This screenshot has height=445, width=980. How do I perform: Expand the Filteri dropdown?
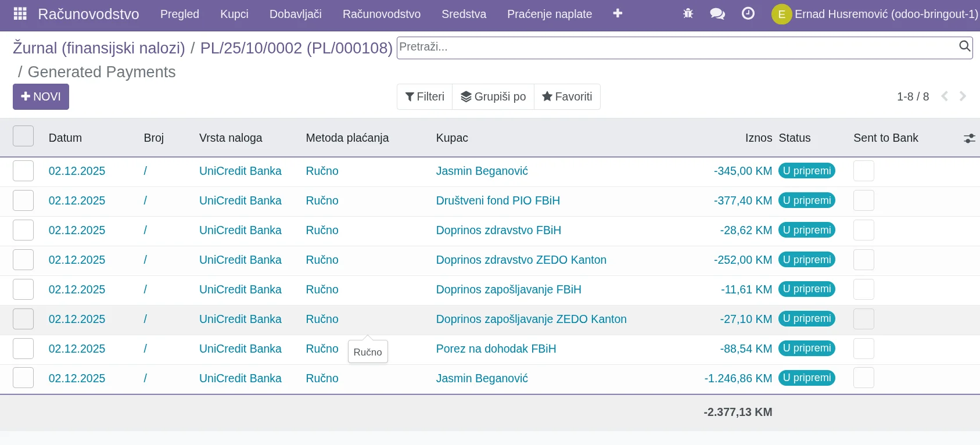[425, 96]
